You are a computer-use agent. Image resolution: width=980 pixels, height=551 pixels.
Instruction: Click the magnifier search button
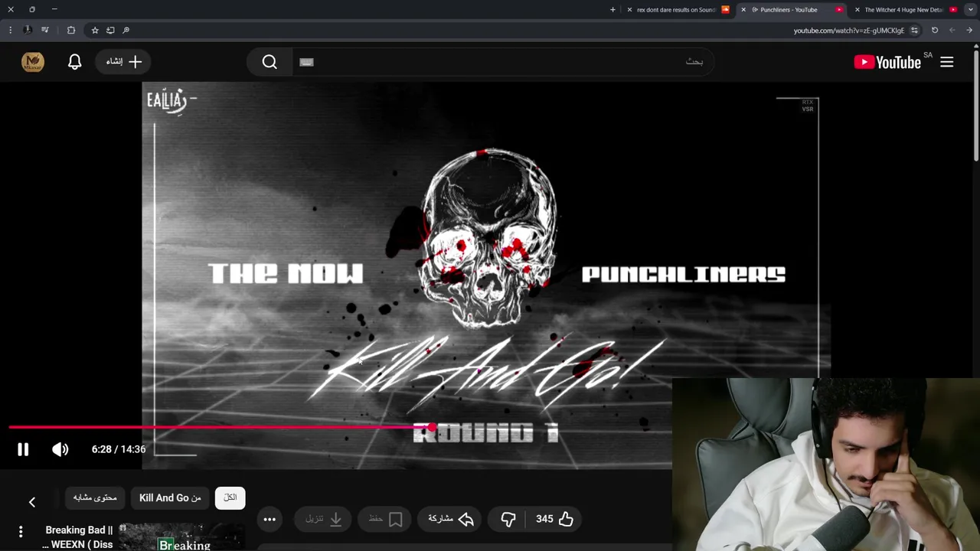pyautogui.click(x=269, y=62)
